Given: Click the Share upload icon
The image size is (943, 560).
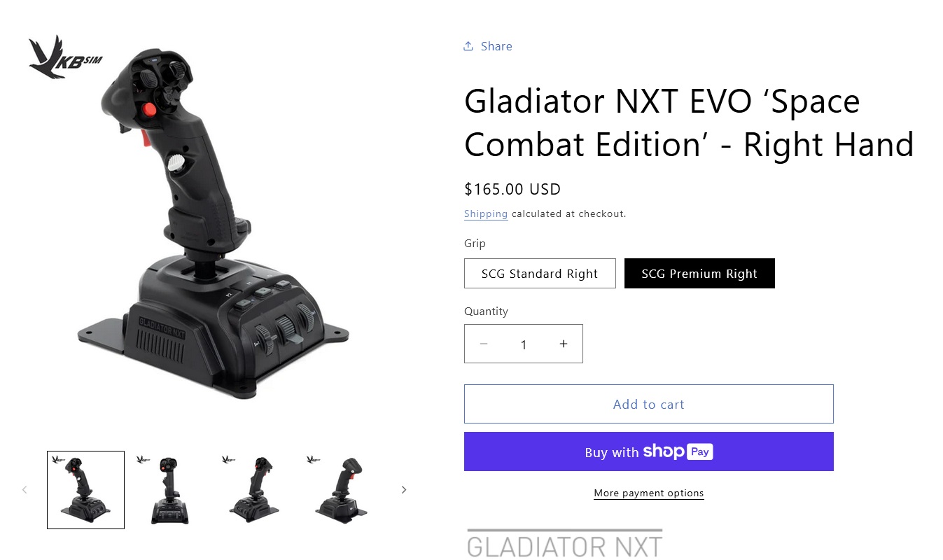Looking at the screenshot, I should (468, 46).
